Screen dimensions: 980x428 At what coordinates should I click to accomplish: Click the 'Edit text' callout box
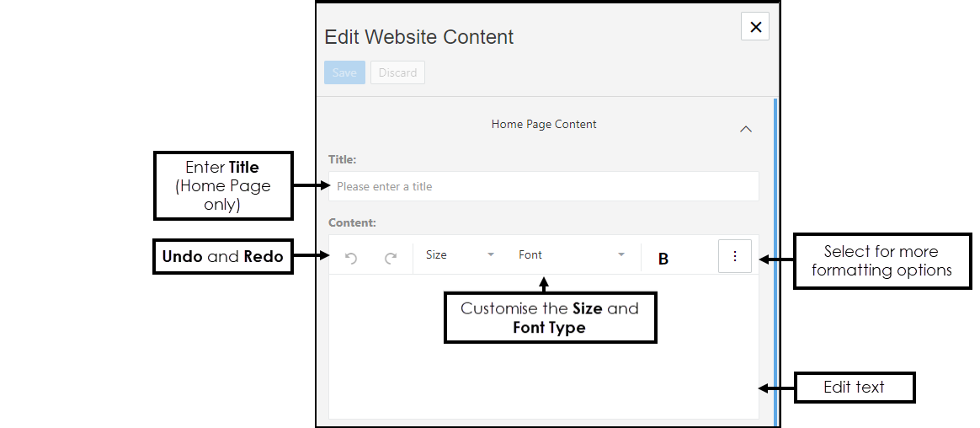[854, 388]
